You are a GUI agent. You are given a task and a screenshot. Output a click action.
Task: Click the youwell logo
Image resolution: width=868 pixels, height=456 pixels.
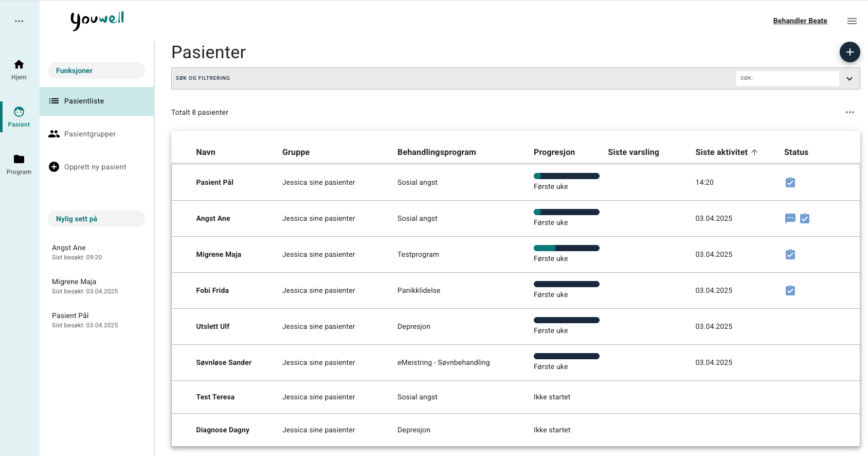(x=97, y=21)
